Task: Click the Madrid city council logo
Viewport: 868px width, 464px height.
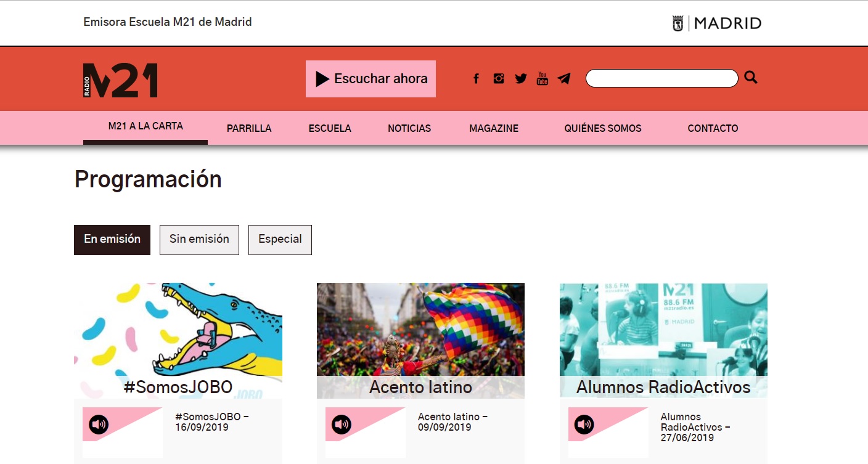Action: pyautogui.click(x=716, y=23)
